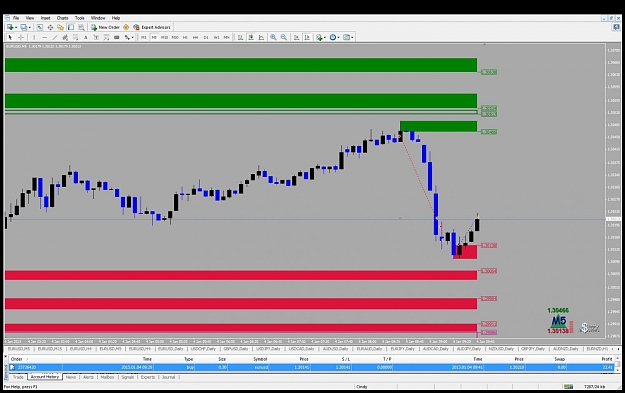
Task: Expand the Indicators dropdown arrow
Action: (325, 37)
